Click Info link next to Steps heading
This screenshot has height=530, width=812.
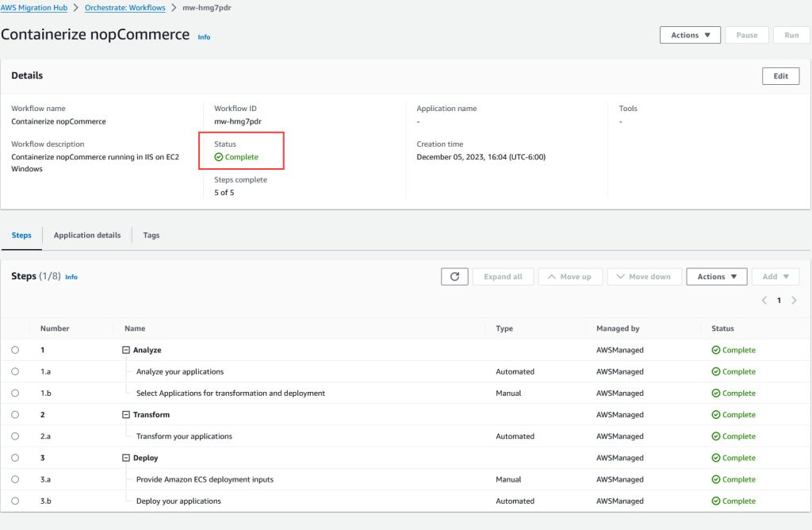[x=71, y=277]
